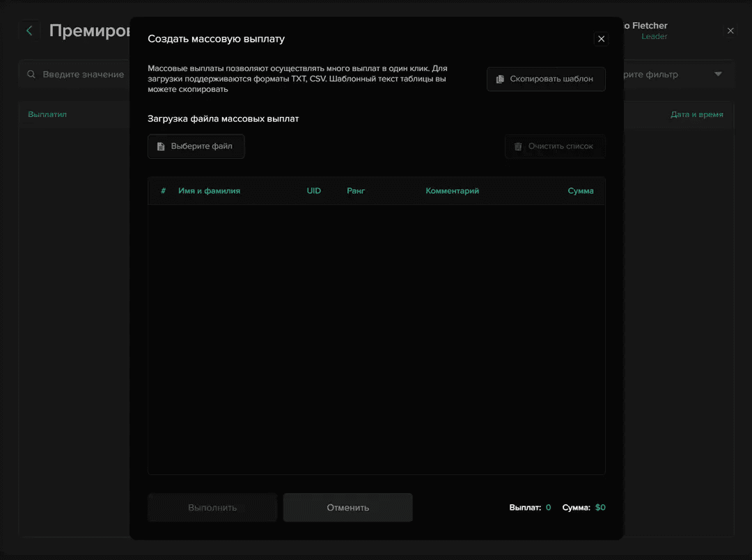Viewport: 752px width, 560px height.
Task: Sort by the Имя и фамилия column
Action: [x=209, y=191]
